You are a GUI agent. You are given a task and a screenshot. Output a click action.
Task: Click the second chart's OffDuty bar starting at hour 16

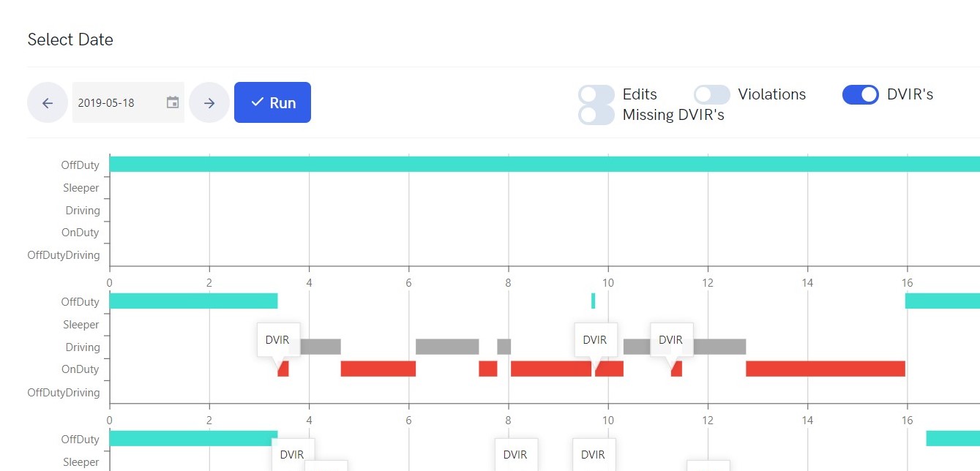[x=943, y=301]
